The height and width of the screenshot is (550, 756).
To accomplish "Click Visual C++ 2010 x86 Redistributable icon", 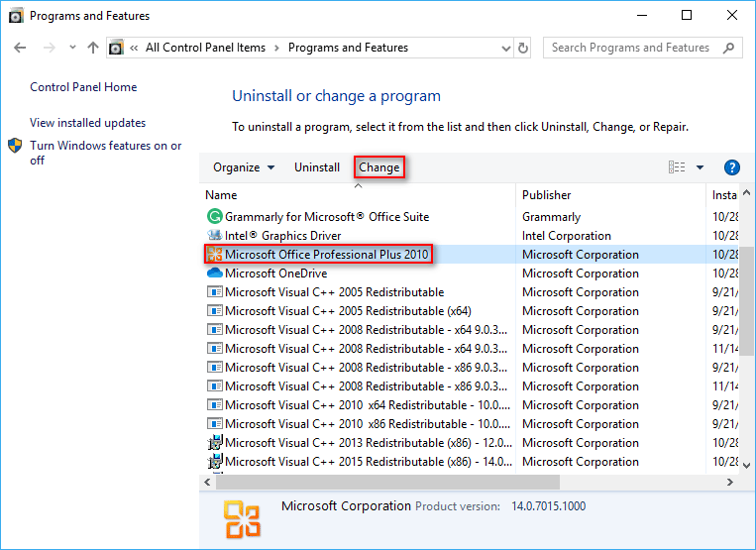I will pos(215,424).
